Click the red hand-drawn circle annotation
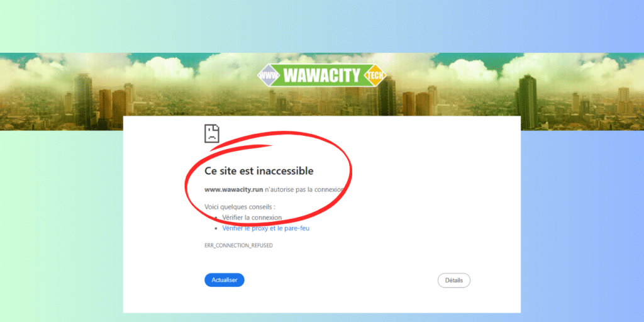The image size is (644, 322). pyautogui.click(x=268, y=177)
